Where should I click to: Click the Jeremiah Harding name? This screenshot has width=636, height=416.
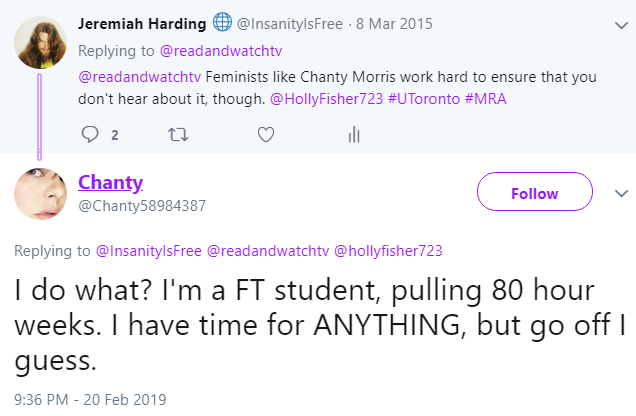tap(142, 24)
